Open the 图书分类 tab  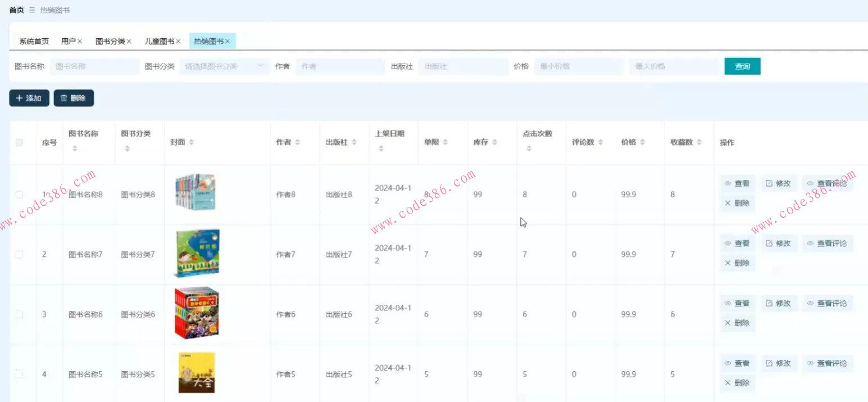point(110,42)
